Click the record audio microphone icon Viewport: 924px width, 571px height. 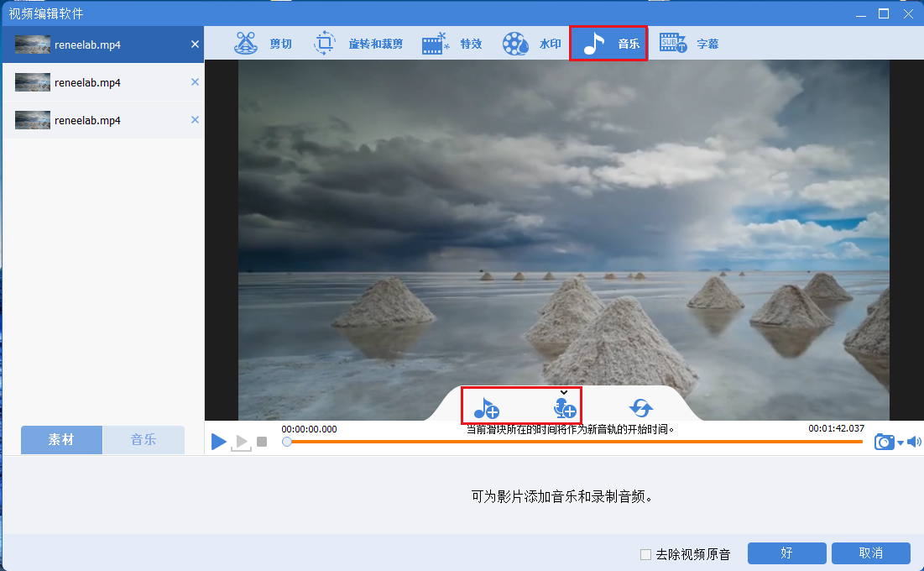[x=565, y=407]
